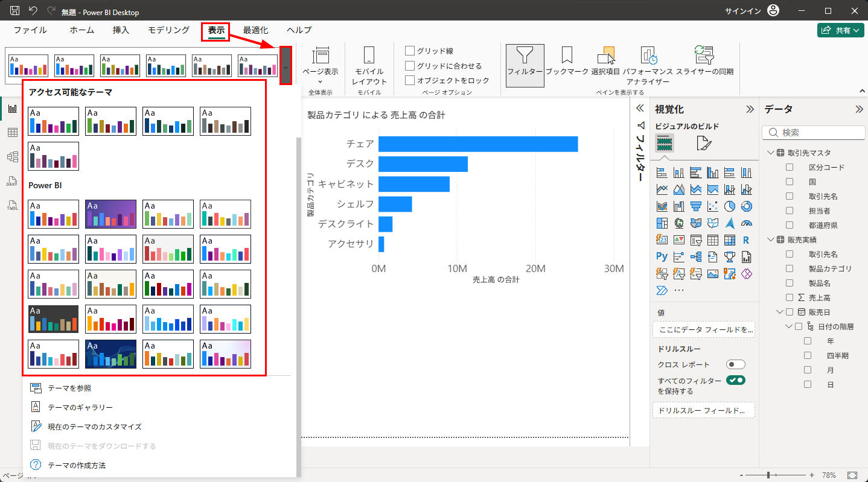Select the donut chart visual
The image size is (868, 482).
[746, 206]
